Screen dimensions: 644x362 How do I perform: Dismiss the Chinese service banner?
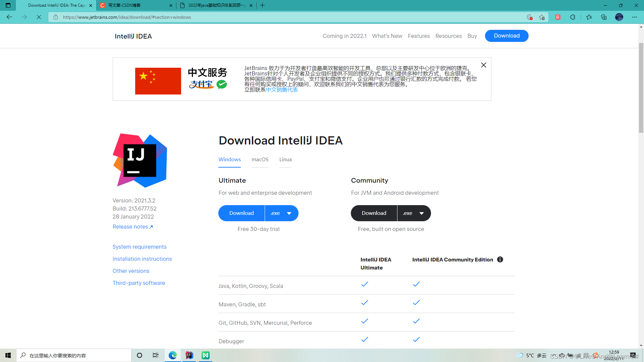coord(483,65)
